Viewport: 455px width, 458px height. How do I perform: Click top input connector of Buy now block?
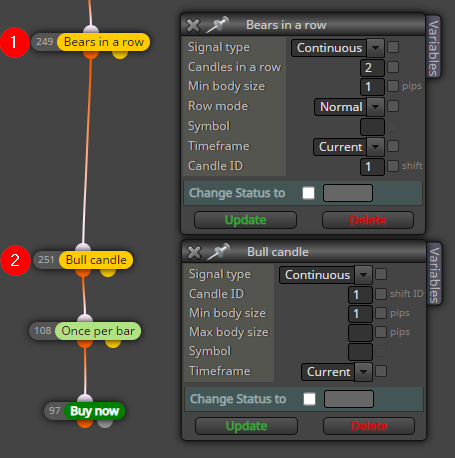[x=85, y=399]
